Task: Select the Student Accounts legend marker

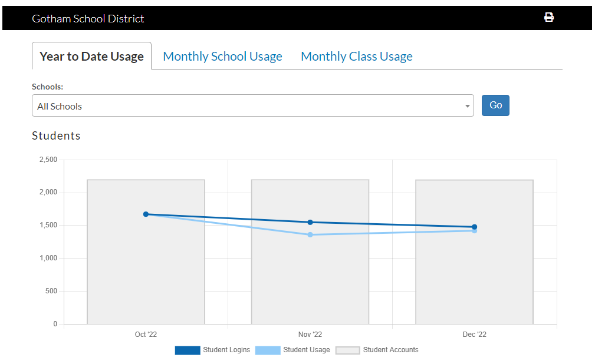Action: tap(347, 350)
